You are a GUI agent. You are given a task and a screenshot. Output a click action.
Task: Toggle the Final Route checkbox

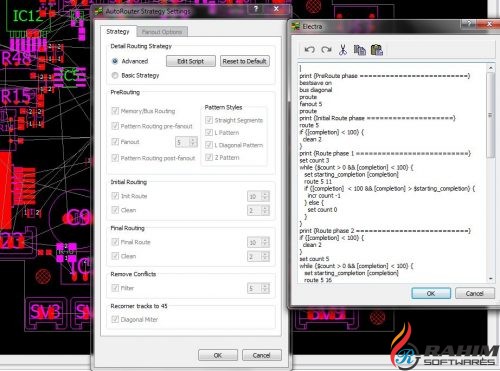click(115, 242)
